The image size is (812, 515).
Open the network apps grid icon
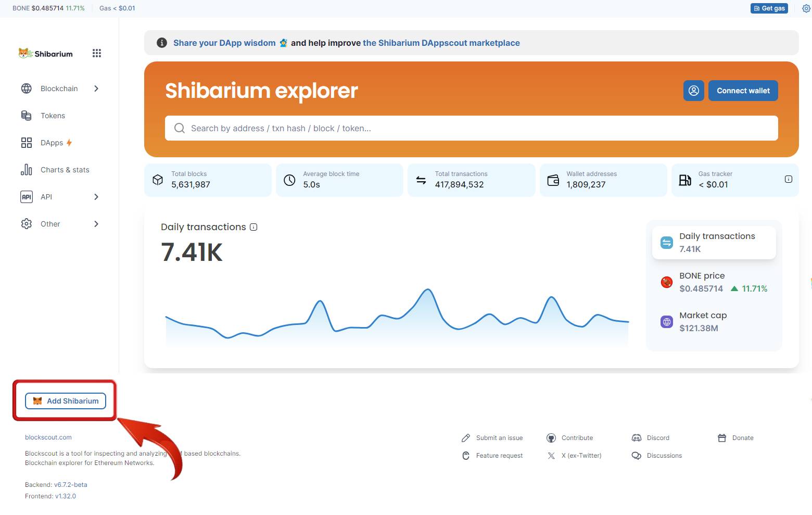coord(97,53)
